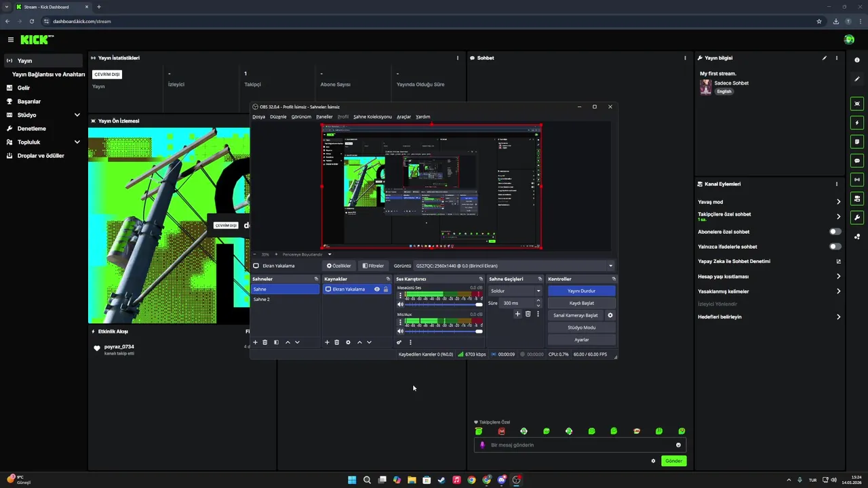Add a new scene with plus icon in Sahneler
This screenshot has height=488, width=868.
coord(255,342)
